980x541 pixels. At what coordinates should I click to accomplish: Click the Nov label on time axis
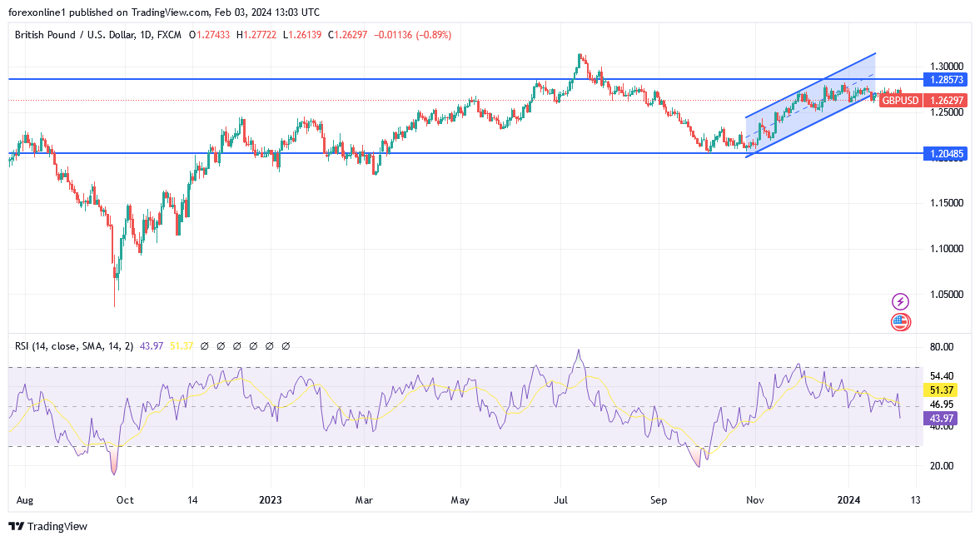[x=755, y=500]
